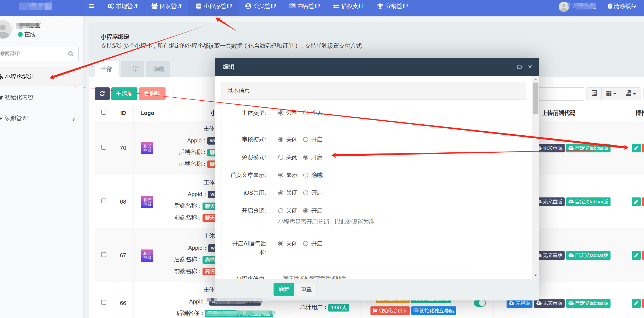Click the refresh table button

point(102,94)
